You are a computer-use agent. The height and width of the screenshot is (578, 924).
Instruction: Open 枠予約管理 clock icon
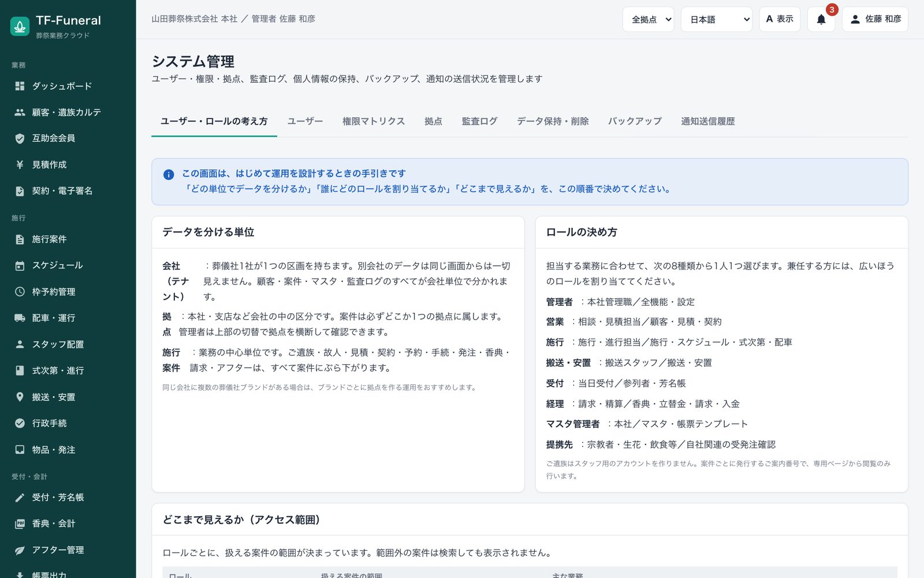click(20, 292)
